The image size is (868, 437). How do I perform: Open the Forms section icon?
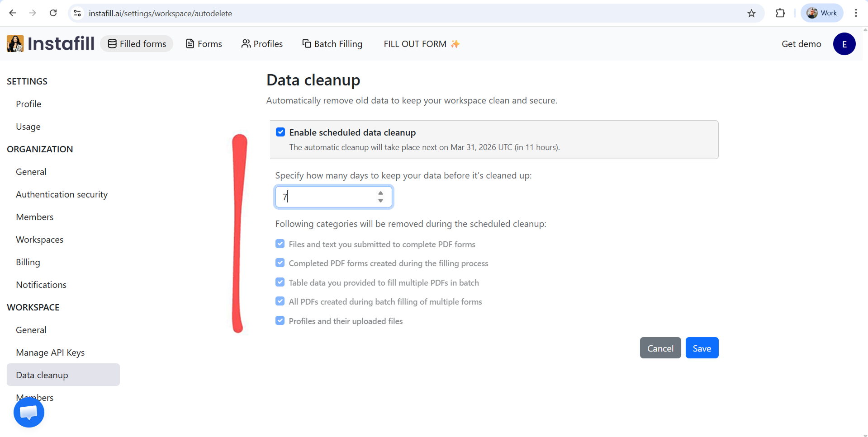click(x=190, y=43)
